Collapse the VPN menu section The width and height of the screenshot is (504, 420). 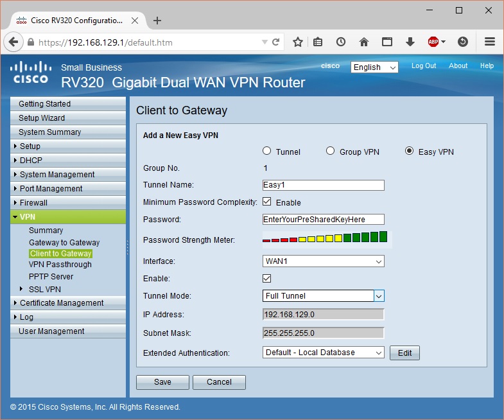click(68, 217)
